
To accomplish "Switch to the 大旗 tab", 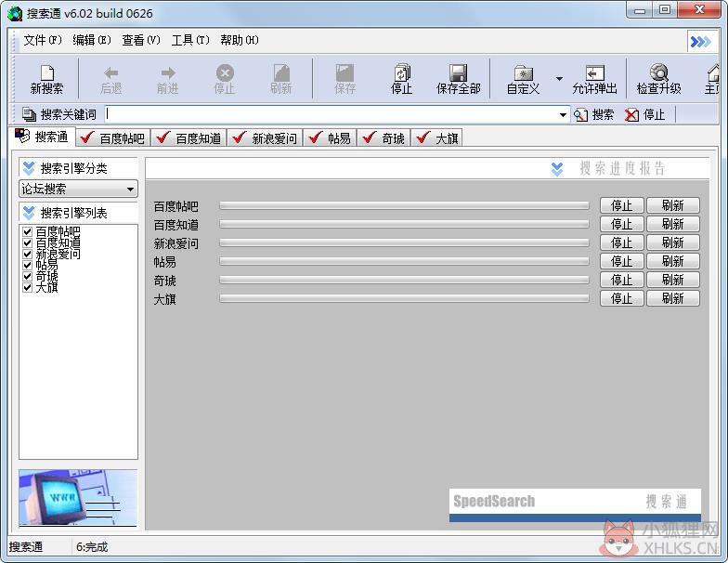I will tap(438, 138).
